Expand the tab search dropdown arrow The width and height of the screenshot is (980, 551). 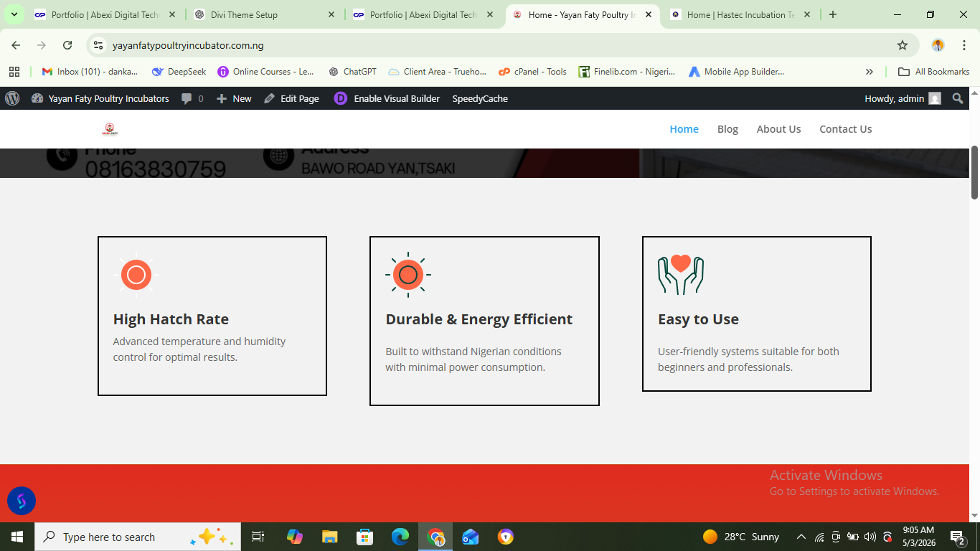coord(14,14)
